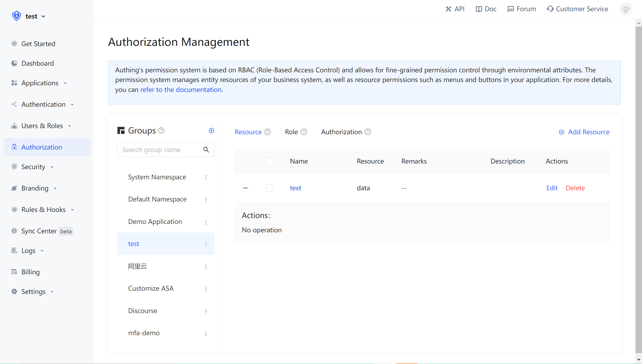Open the user avatar icon at top right
Screen dimensions: 642x364
[625, 9]
